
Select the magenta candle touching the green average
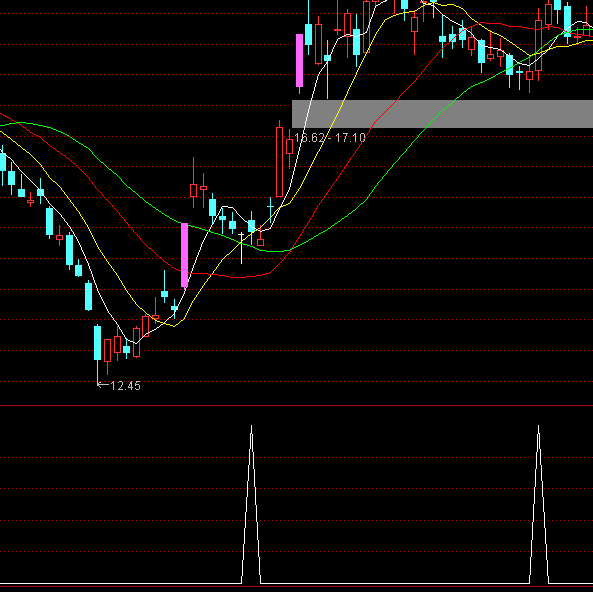[x=185, y=255]
